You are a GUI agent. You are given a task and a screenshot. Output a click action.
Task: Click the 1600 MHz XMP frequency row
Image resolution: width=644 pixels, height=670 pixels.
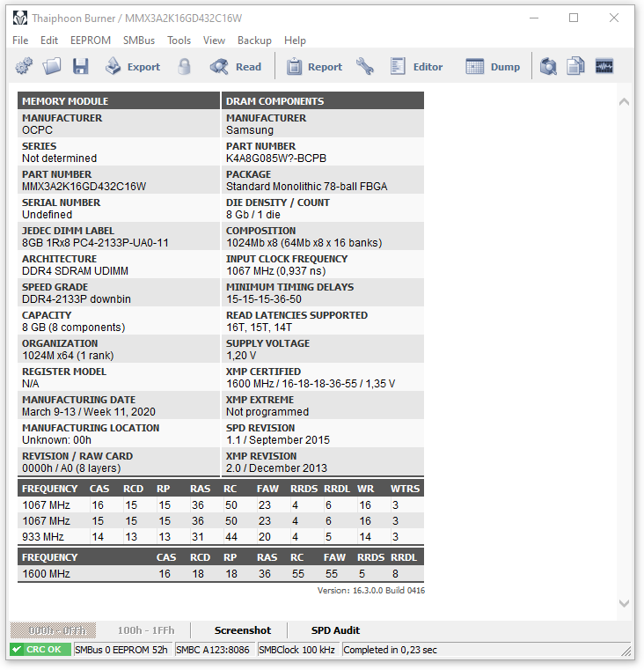[x=221, y=574]
